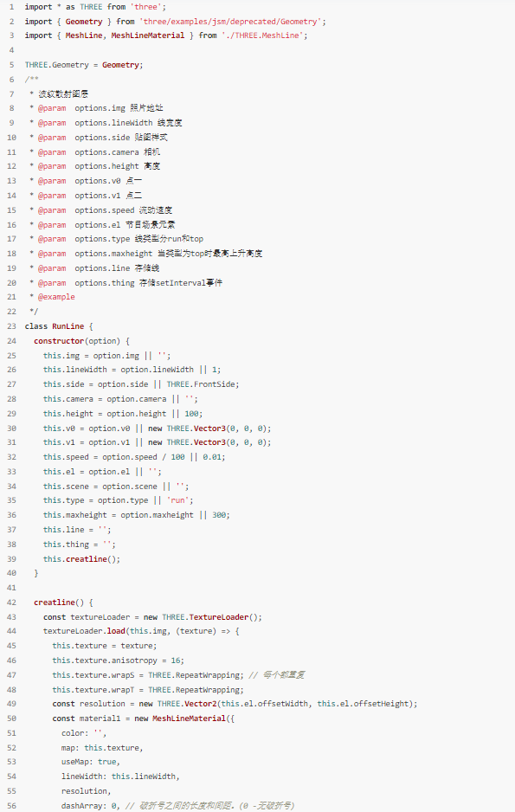The image size is (515, 812).
Task: Click line number 6 at the comment start
Action: point(11,80)
